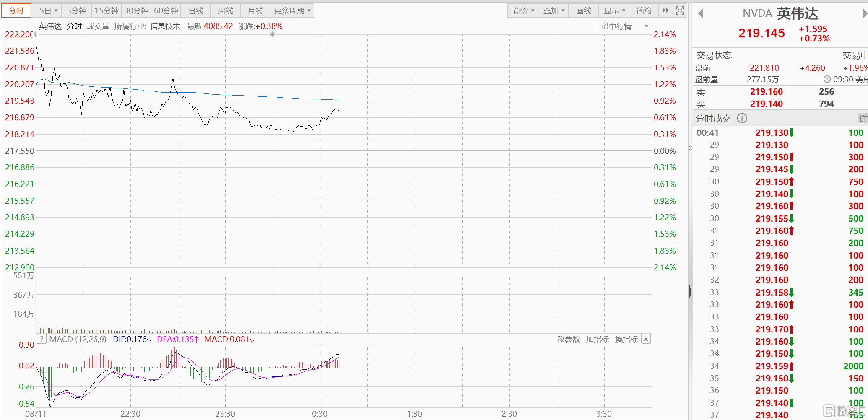Click the clock icon beside 09:30

[x=827, y=79]
